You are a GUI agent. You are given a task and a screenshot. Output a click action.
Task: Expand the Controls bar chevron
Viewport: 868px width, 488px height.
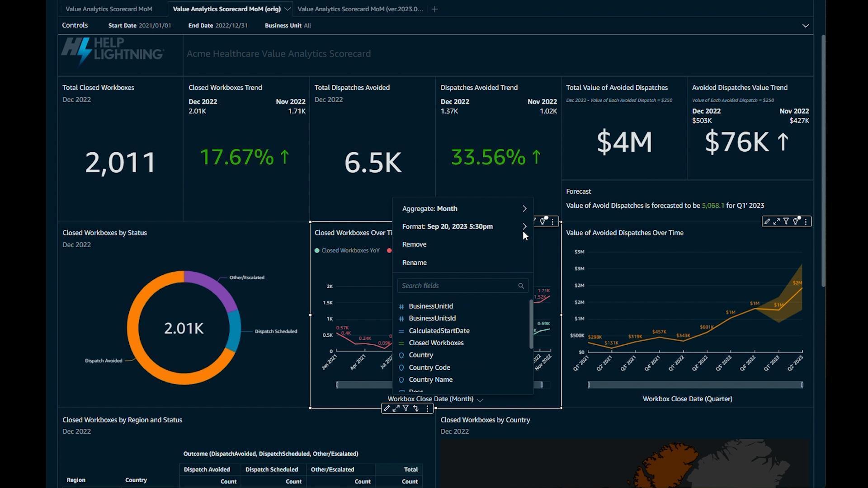[x=805, y=26]
